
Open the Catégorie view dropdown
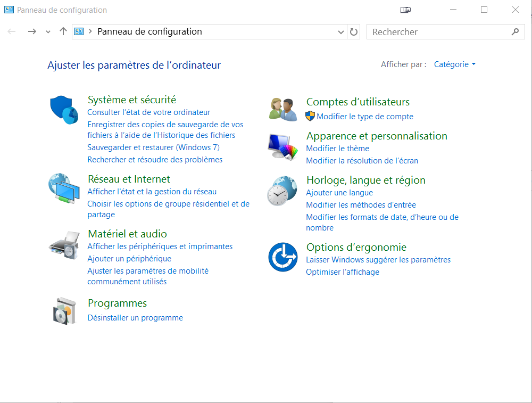[455, 64]
